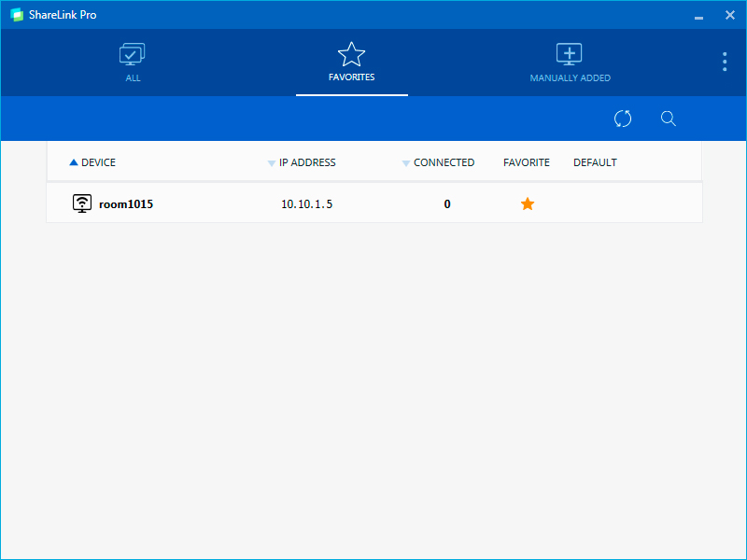Click the wireless display icon beside room1015
The width and height of the screenshot is (747, 560).
[x=82, y=203]
